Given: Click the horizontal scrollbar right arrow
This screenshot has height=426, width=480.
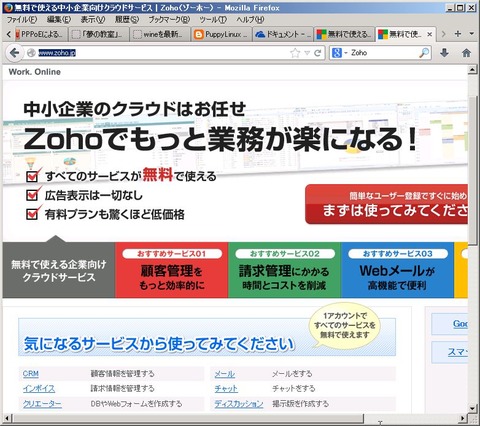Looking at the screenshot, I should 463,418.
